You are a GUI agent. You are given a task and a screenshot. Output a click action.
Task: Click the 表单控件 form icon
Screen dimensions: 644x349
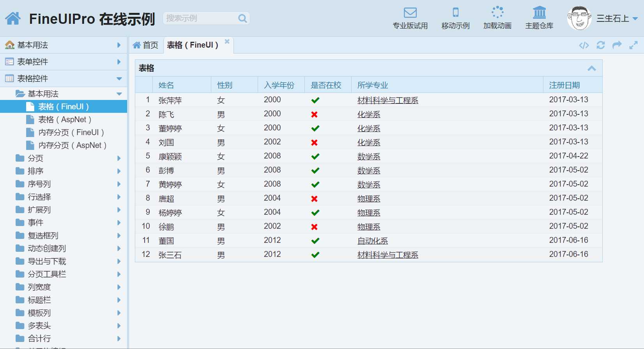click(9, 62)
